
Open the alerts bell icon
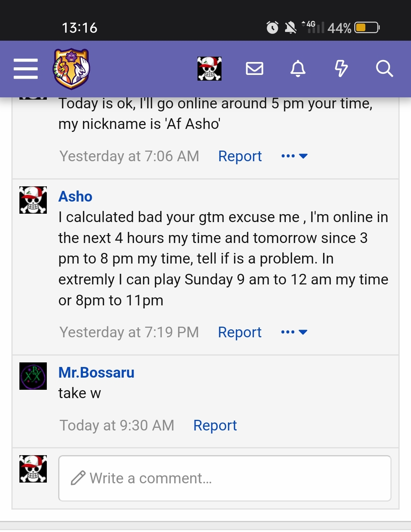[298, 69]
